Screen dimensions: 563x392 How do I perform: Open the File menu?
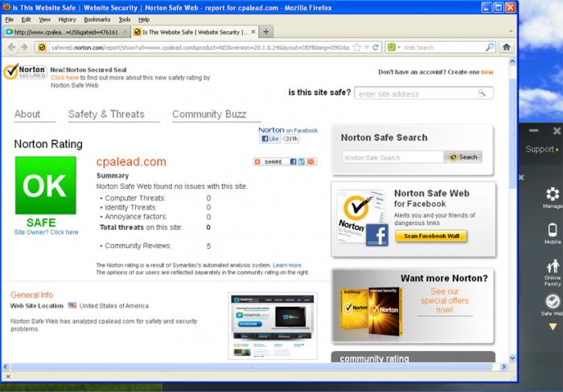point(10,19)
